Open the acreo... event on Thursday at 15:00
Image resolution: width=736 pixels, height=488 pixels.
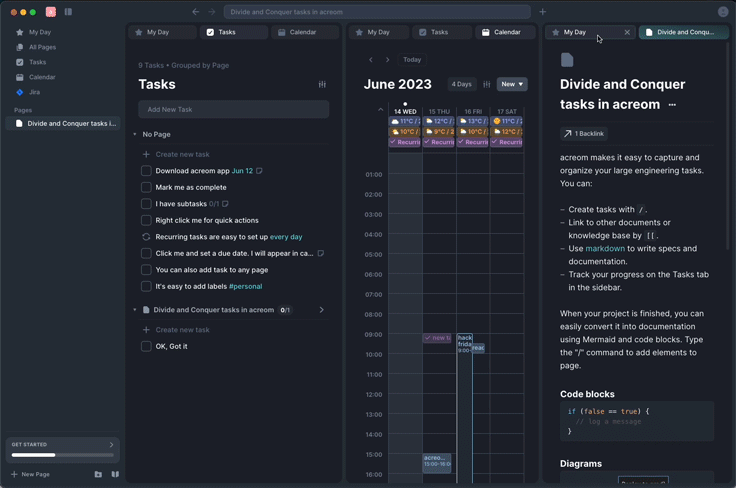coord(437,462)
